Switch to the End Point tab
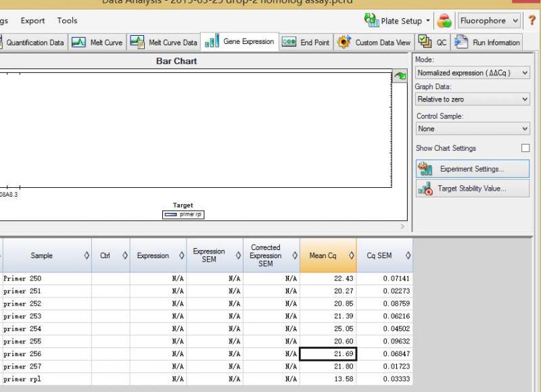The width and height of the screenshot is (541, 392). click(x=306, y=43)
